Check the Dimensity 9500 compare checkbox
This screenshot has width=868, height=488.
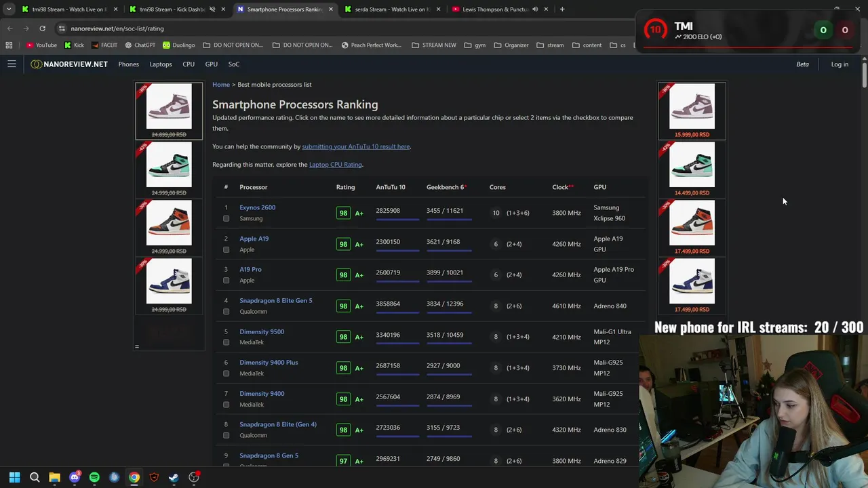pos(226,342)
